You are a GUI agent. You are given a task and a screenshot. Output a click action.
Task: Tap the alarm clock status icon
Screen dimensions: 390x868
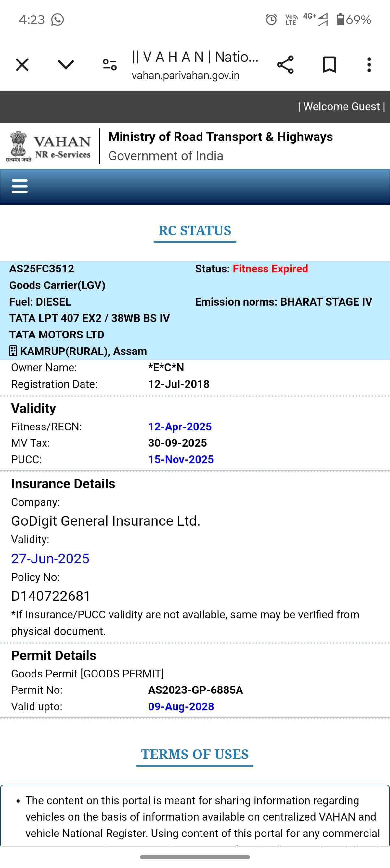click(271, 20)
